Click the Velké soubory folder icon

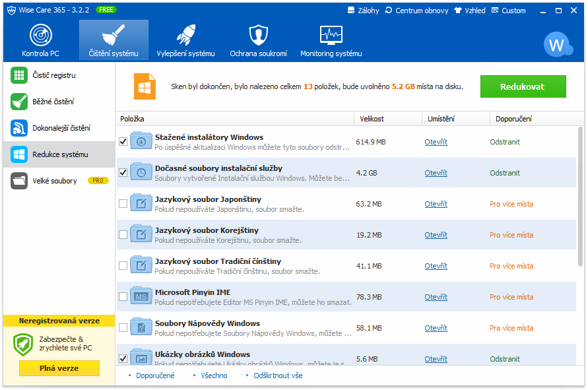[19, 181]
